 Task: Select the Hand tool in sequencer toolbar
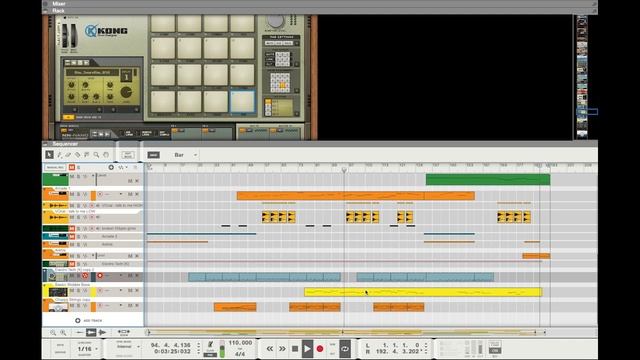click(x=106, y=155)
